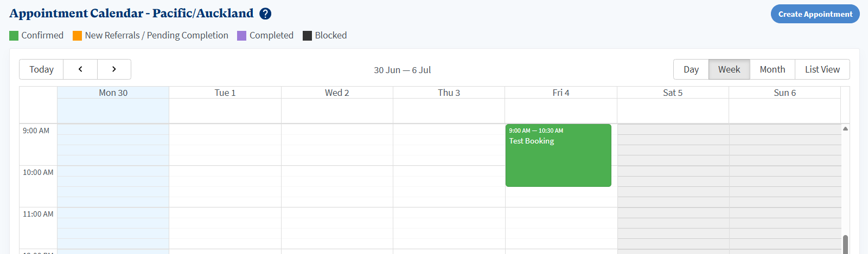Click the orange New Referrals legend swatch
This screenshot has width=868, height=254.
tap(78, 36)
